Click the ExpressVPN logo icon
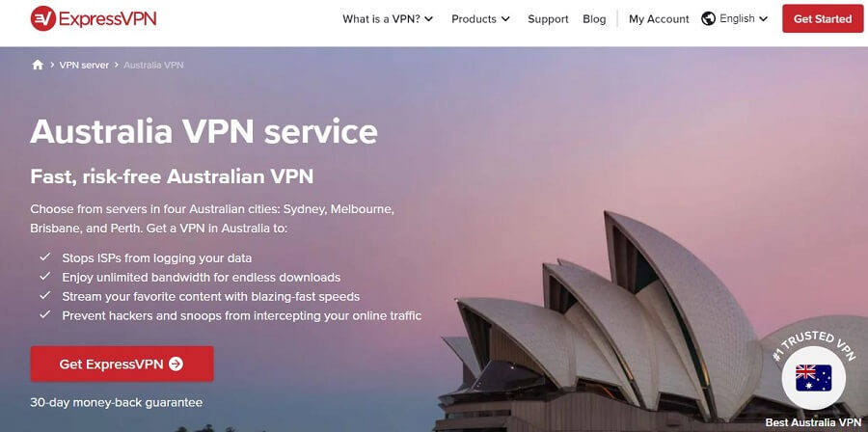The width and height of the screenshot is (868, 432). tap(42, 19)
